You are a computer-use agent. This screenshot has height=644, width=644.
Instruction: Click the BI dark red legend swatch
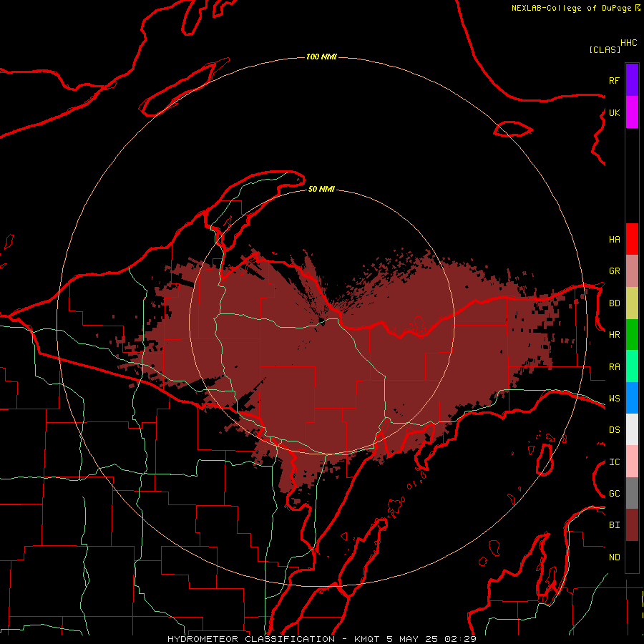pos(632,525)
